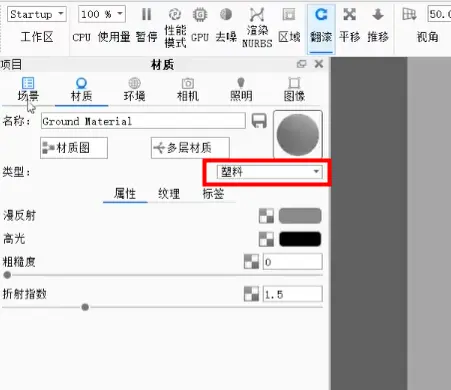This screenshot has height=390, width=451.
Task: Click the Ground Material name field
Action: 143,121
